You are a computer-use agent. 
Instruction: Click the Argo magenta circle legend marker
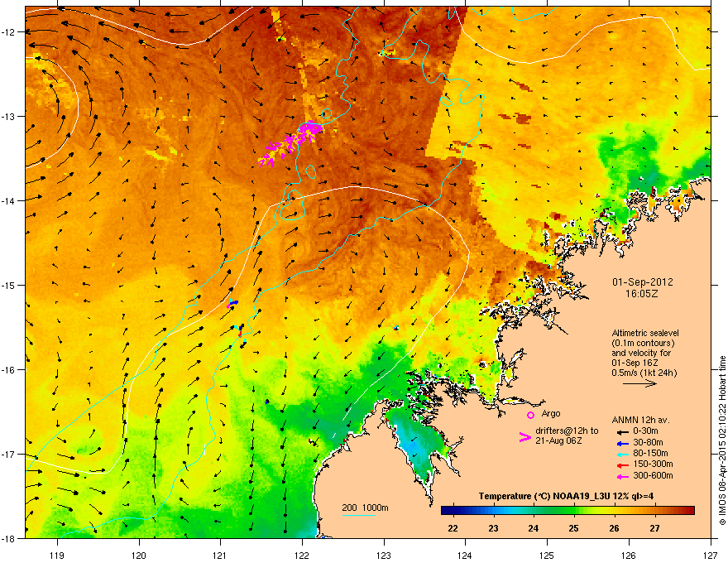click(x=530, y=415)
